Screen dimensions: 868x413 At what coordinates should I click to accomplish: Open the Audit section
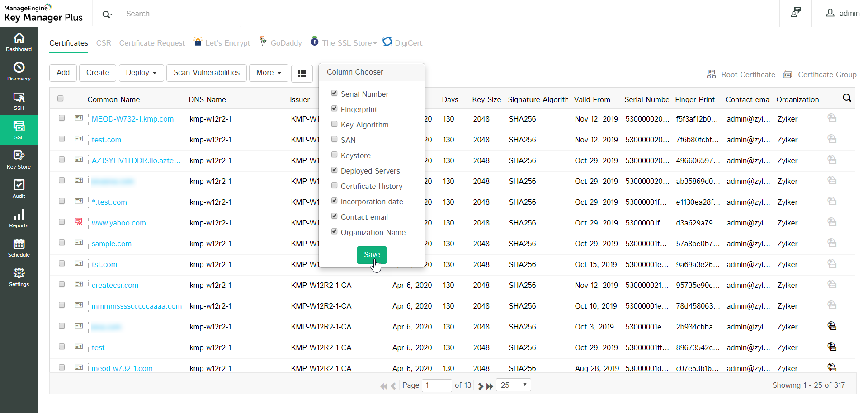coord(19,189)
